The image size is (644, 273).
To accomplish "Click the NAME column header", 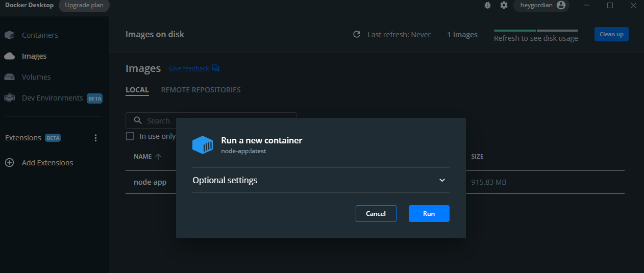I will coord(143,157).
